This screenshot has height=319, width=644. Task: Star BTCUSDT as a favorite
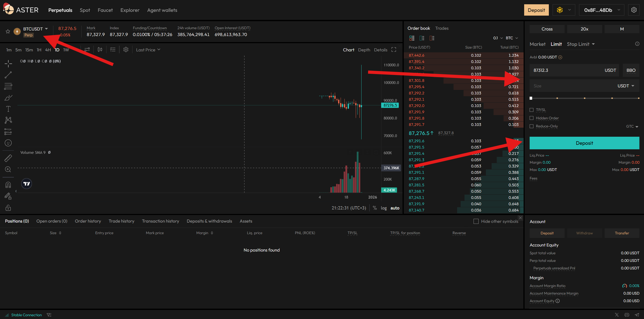(x=8, y=31)
